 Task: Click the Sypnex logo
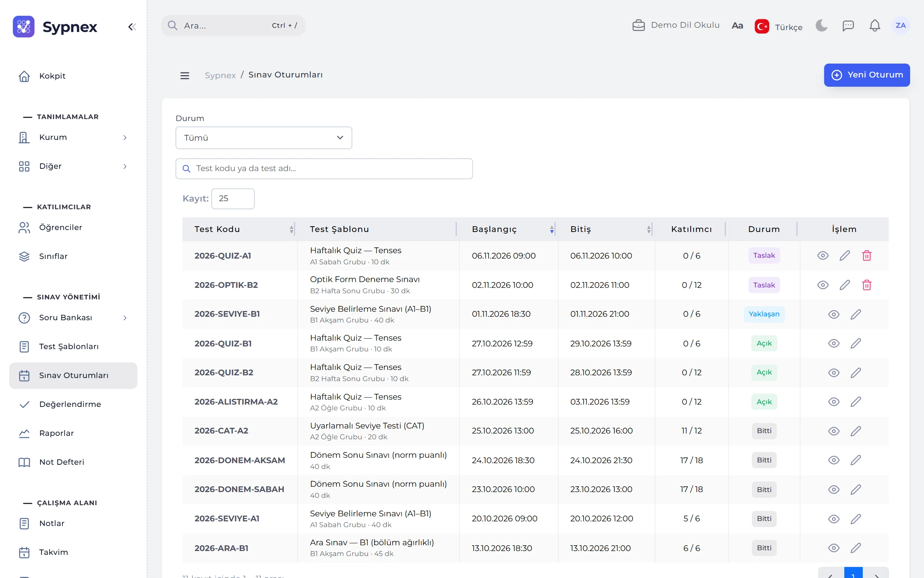55,27
